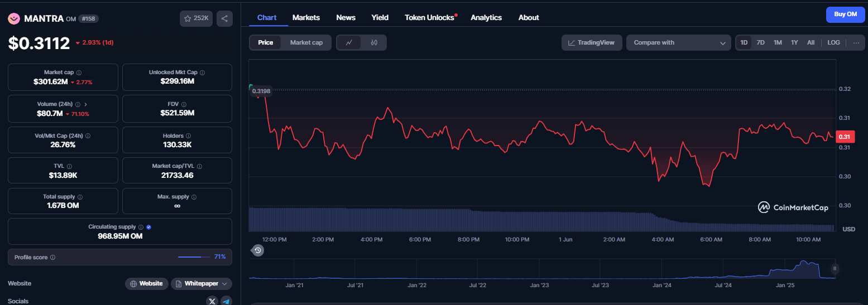The width and height of the screenshot is (868, 305).
Task: Click the X social icon
Action: 212,301
